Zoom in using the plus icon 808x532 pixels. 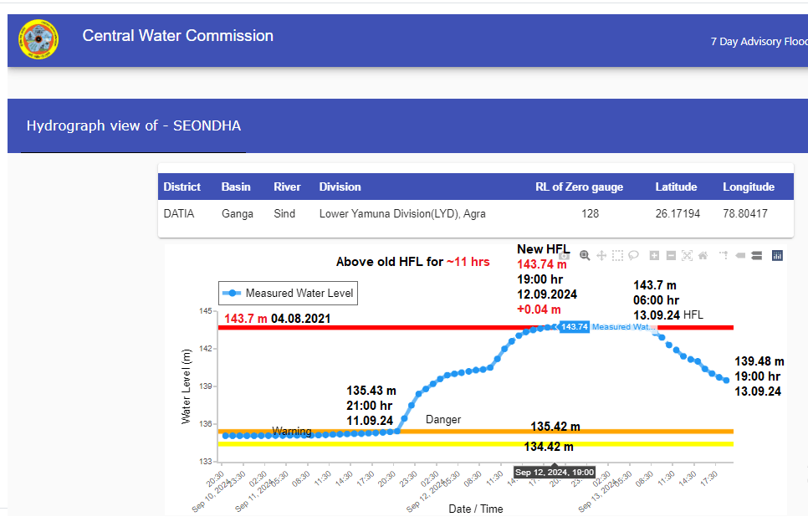654,255
